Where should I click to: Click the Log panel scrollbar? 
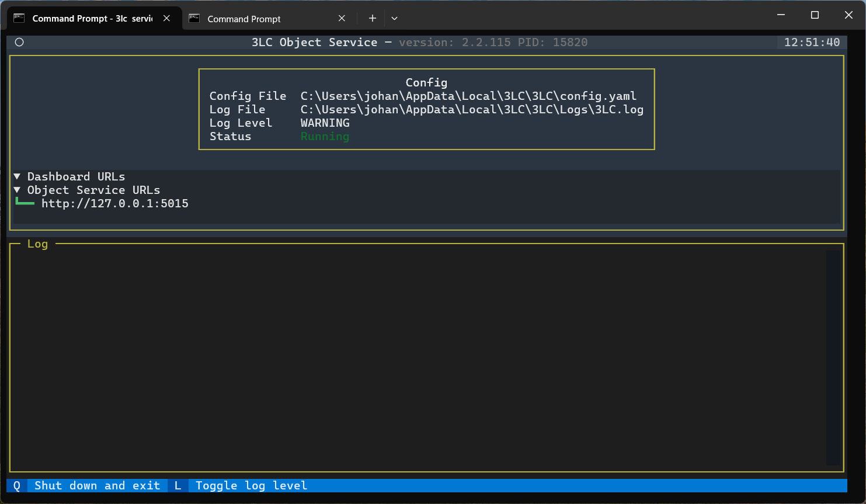829,356
